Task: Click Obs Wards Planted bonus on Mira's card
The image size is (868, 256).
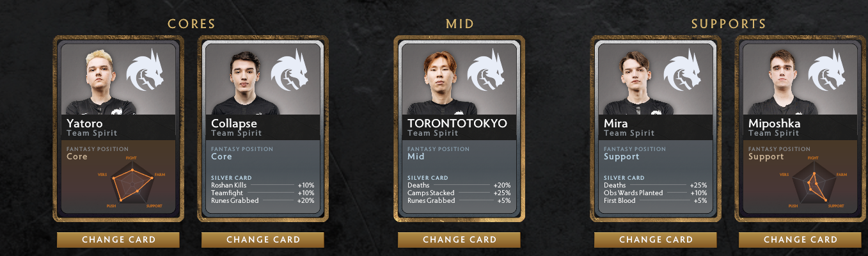Action: 656,193
